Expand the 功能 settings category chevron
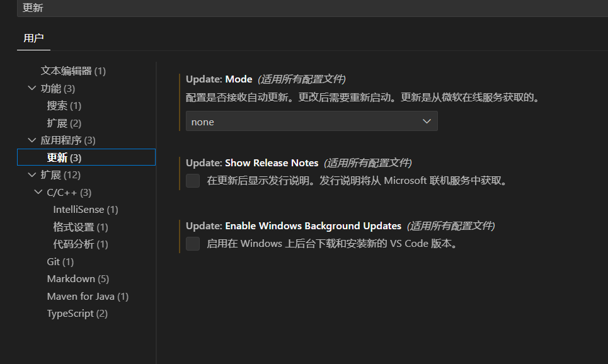 (x=32, y=88)
